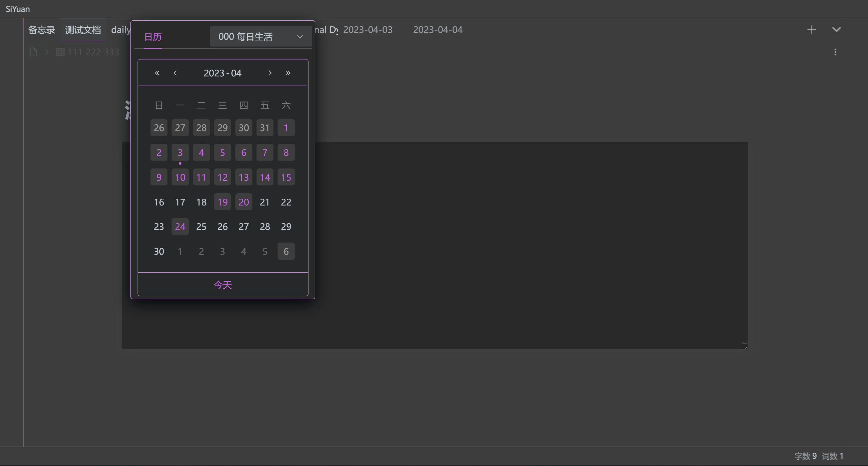Click the document icon in breadcrumb
The image size is (868, 466).
33,52
